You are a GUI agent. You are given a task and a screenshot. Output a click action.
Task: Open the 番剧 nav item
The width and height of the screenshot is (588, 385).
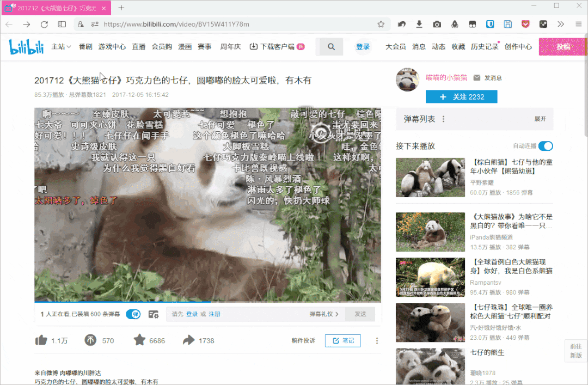click(85, 47)
